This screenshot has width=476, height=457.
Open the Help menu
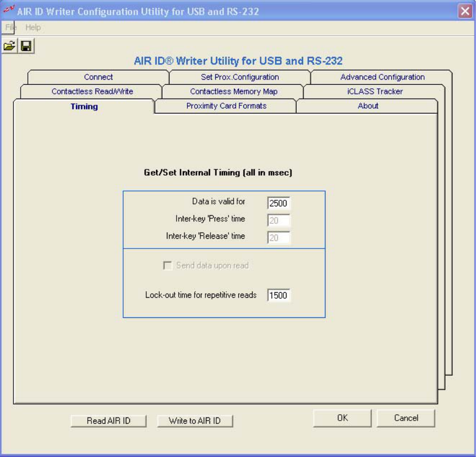pos(33,27)
